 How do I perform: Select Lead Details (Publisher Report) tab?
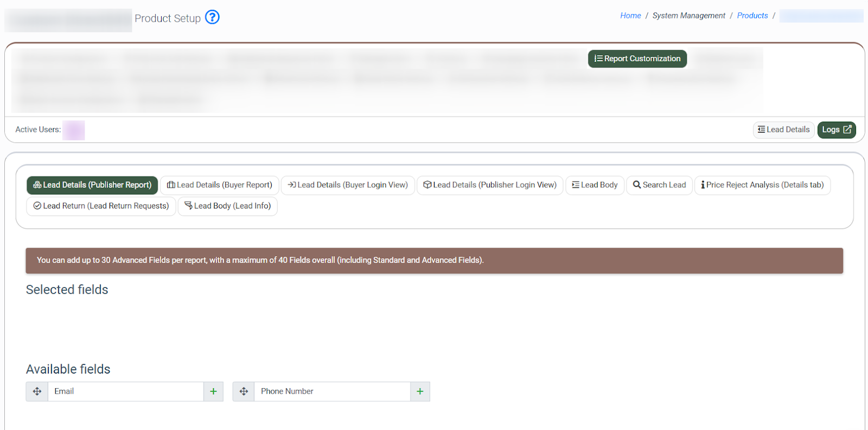[92, 185]
